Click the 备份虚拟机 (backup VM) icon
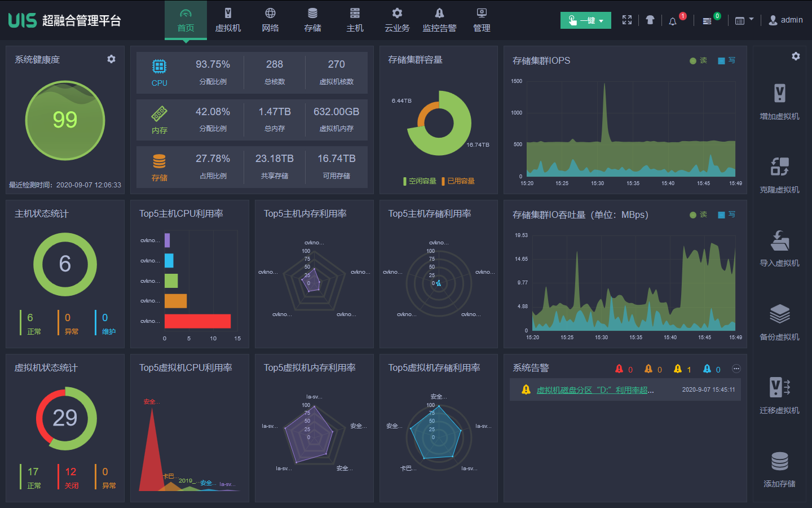 [x=779, y=314]
